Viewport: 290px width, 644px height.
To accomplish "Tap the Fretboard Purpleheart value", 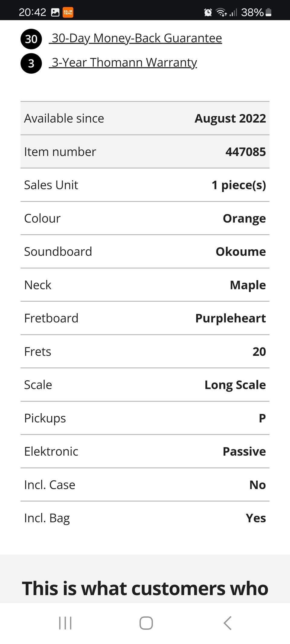I will point(230,318).
